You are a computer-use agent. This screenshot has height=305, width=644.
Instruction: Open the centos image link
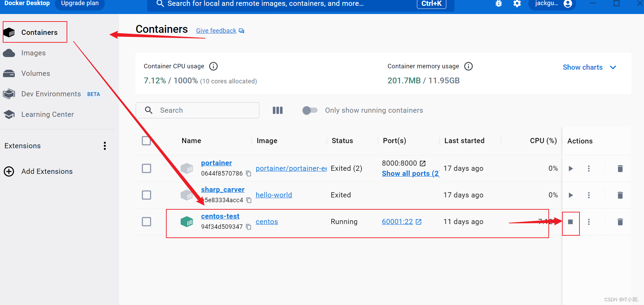coord(267,222)
